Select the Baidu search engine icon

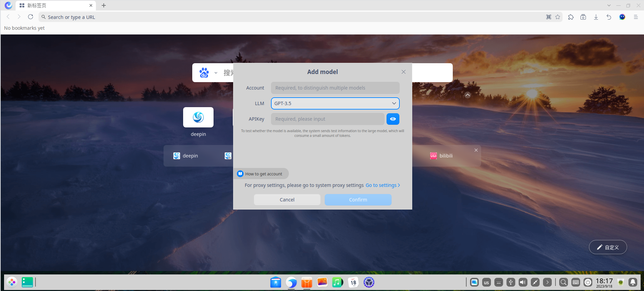(204, 73)
